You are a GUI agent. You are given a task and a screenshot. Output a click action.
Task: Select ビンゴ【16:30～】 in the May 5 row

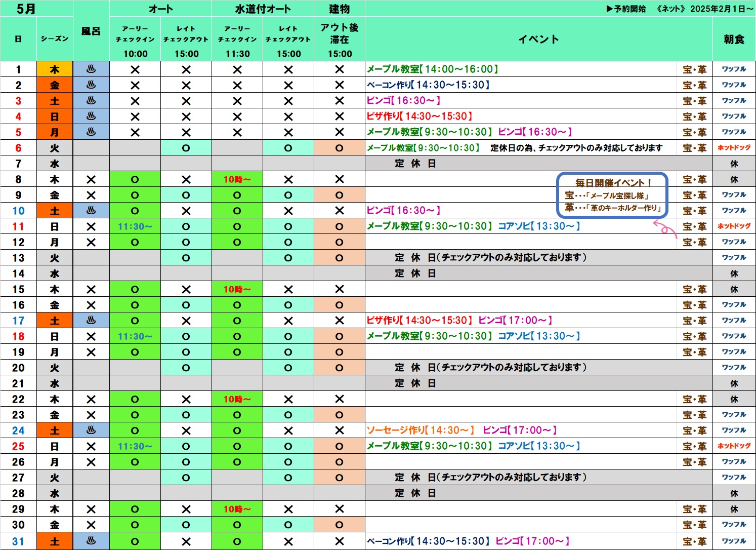tap(535, 132)
